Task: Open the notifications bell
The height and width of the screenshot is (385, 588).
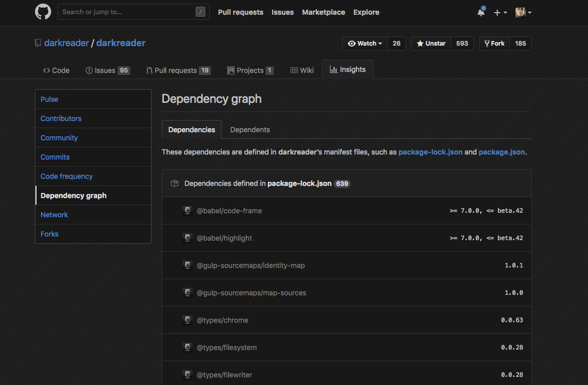Action: [481, 12]
